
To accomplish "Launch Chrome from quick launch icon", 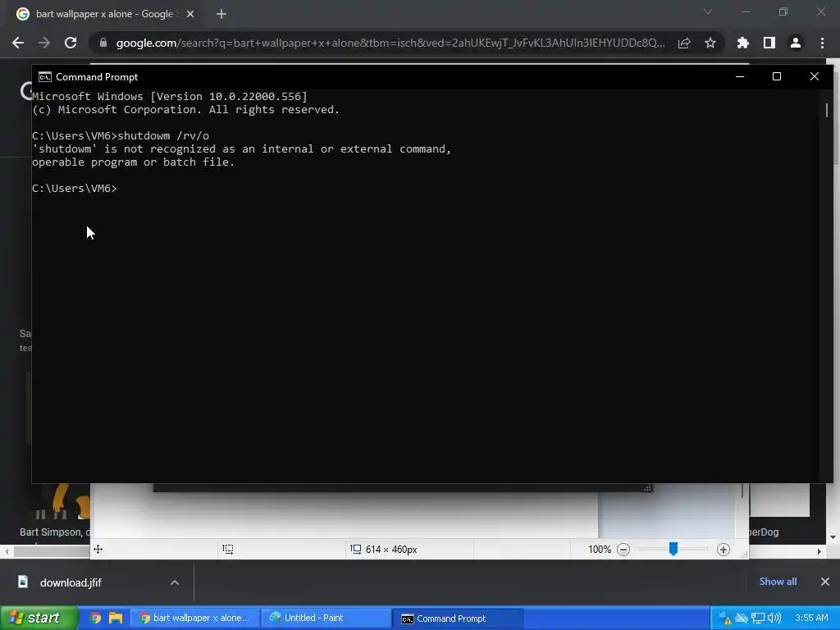I will 95,619.
